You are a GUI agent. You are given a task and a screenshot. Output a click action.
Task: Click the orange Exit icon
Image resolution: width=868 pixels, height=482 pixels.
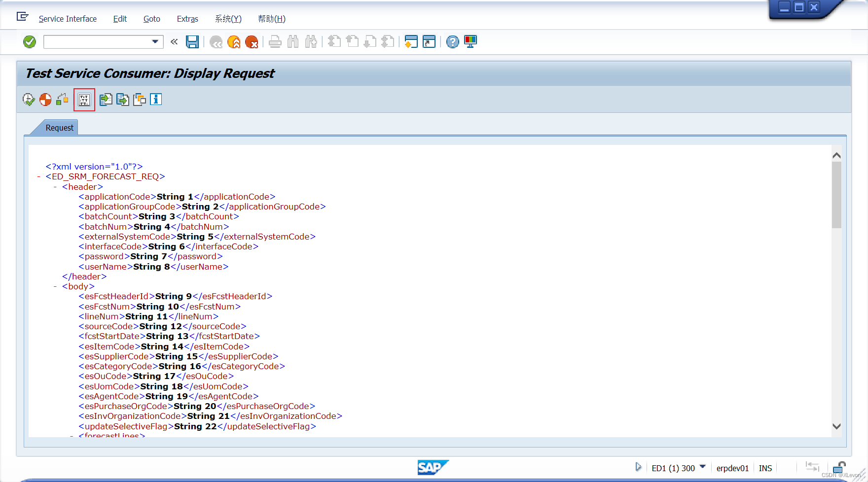[234, 42]
